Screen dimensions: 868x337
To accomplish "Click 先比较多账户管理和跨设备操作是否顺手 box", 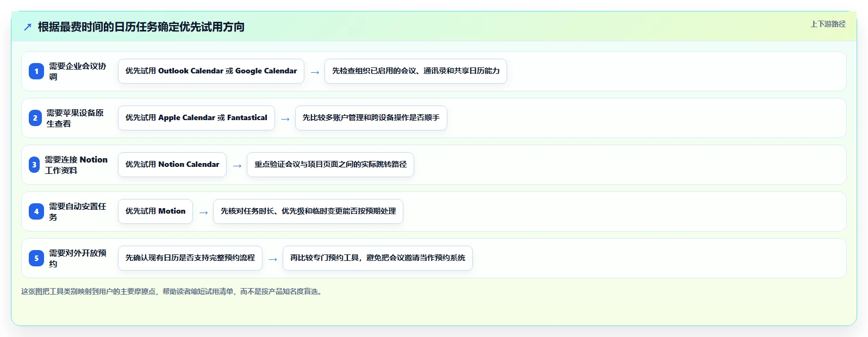I will (x=371, y=118).
